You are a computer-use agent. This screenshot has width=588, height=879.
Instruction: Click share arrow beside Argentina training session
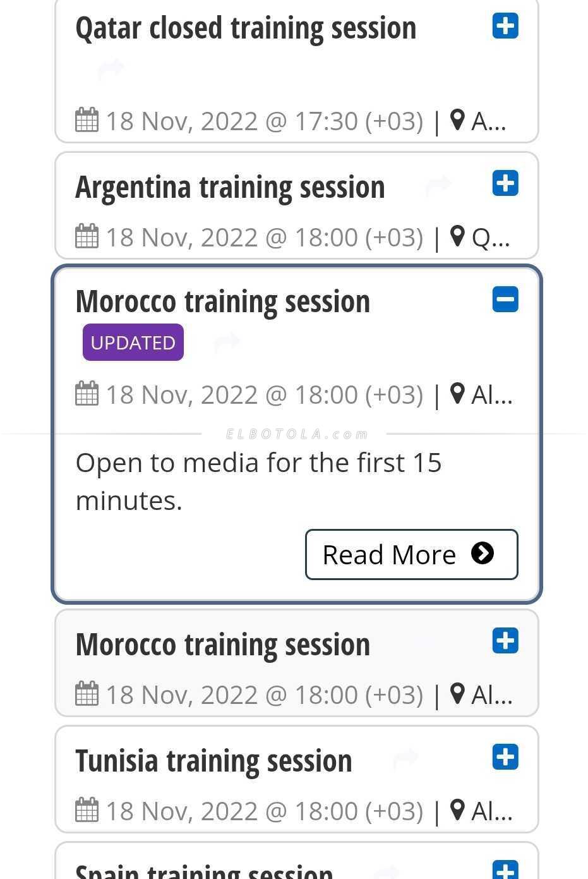pyautogui.click(x=438, y=185)
